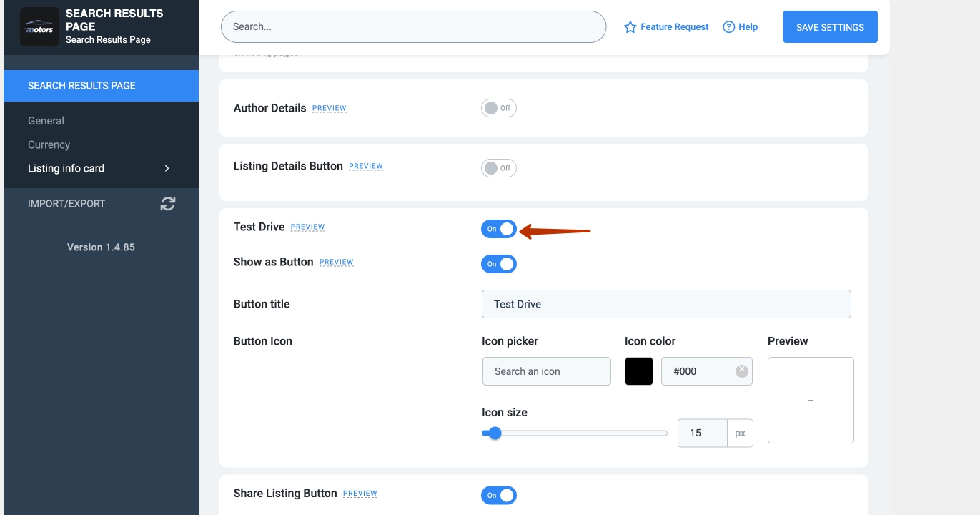This screenshot has width=980, height=515.
Task: Turn off Show as Button toggle
Action: (x=498, y=264)
